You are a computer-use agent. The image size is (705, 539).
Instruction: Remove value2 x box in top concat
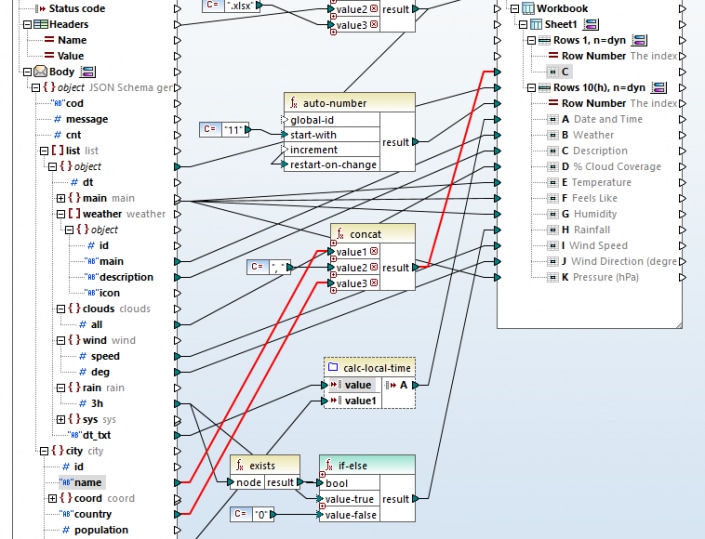374,9
